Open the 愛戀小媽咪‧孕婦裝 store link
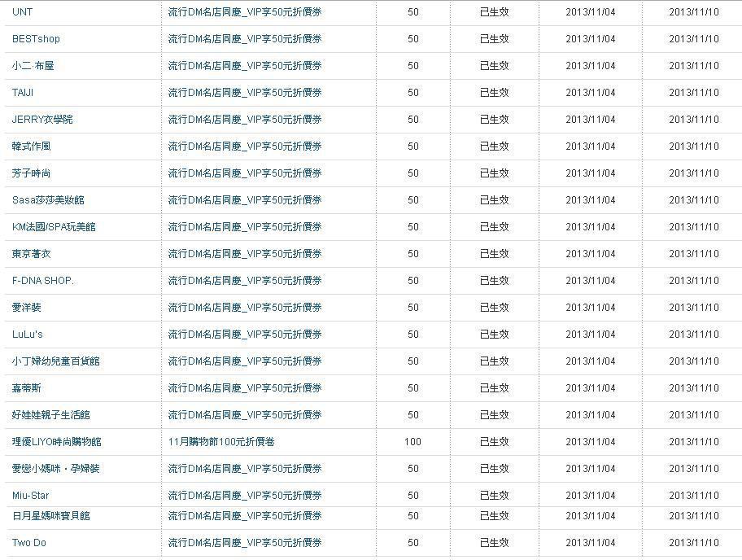 click(56, 469)
